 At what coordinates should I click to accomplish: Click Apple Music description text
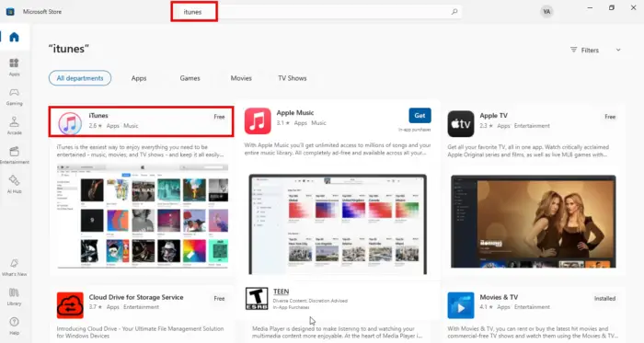click(x=338, y=149)
